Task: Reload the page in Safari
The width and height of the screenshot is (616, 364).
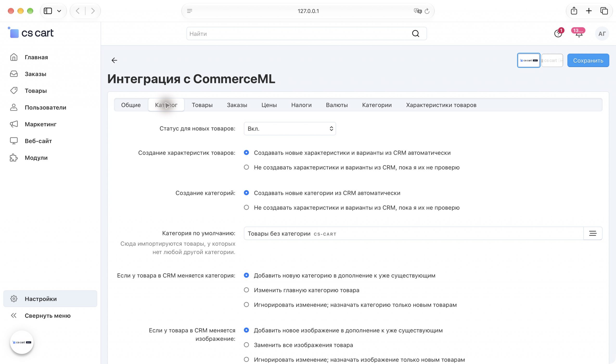Action: [427, 11]
